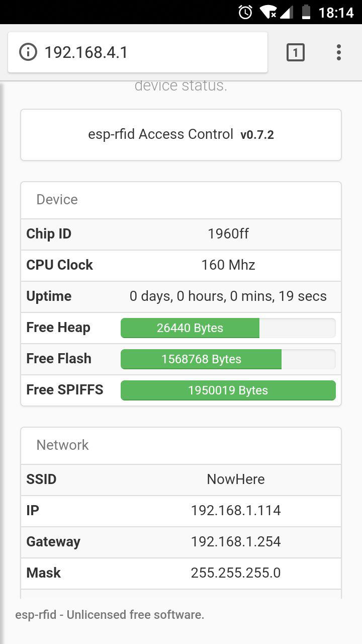Tap the esp-rfid unlicensed software footer
Image resolution: width=362 pixels, height=644 pixels.
tap(110, 615)
